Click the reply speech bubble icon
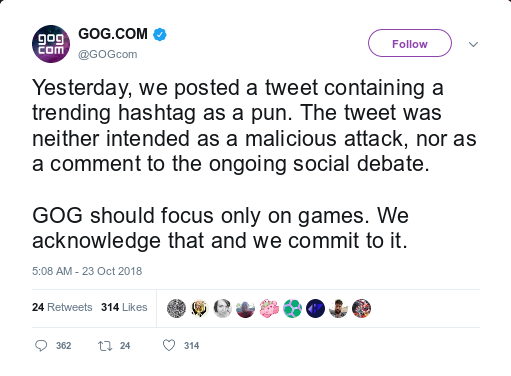This screenshot has width=511, height=376. click(41, 346)
